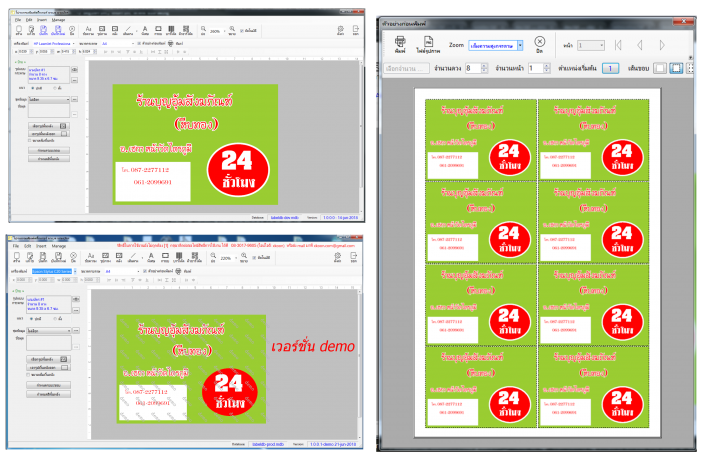728x468 pixels.
Task: Click the Close (X circle) icon in top window
Action: pyautogui.click(x=72, y=30)
